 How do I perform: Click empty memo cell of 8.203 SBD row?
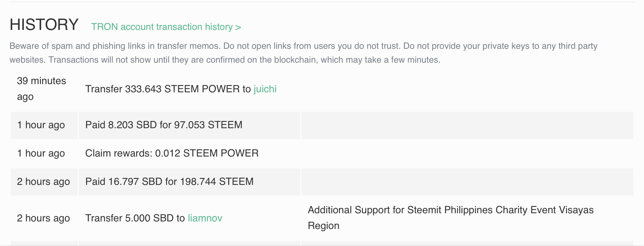point(467,125)
